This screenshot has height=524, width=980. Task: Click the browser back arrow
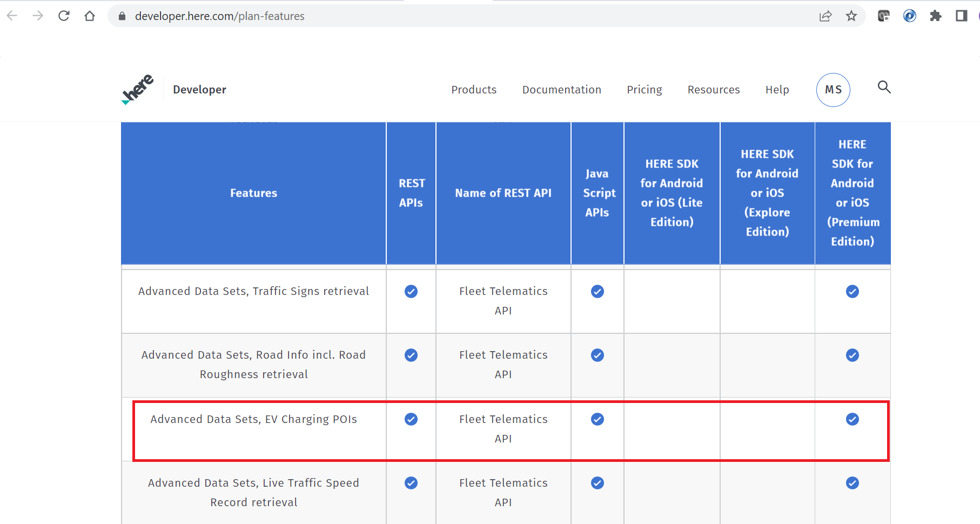pos(12,16)
